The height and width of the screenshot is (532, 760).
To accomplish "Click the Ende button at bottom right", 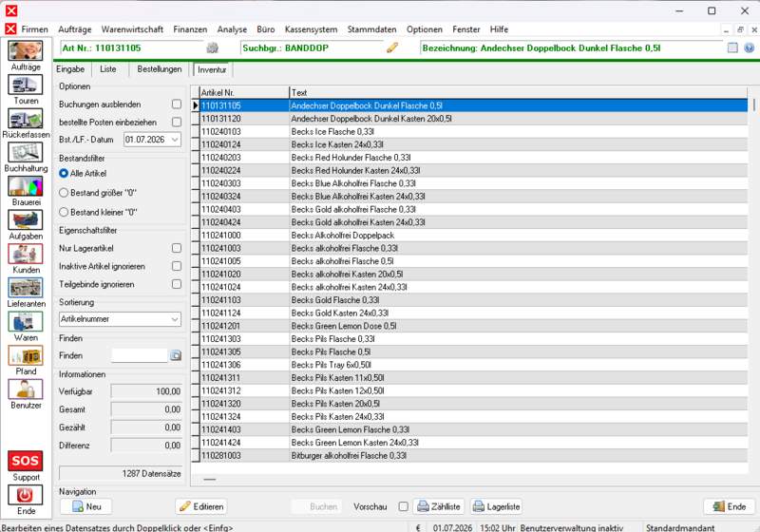I will click(x=729, y=506).
